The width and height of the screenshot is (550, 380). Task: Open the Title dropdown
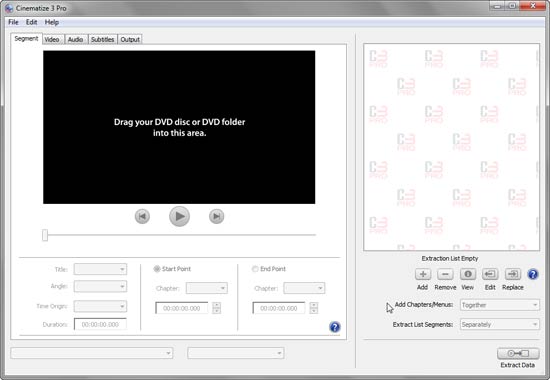point(100,269)
